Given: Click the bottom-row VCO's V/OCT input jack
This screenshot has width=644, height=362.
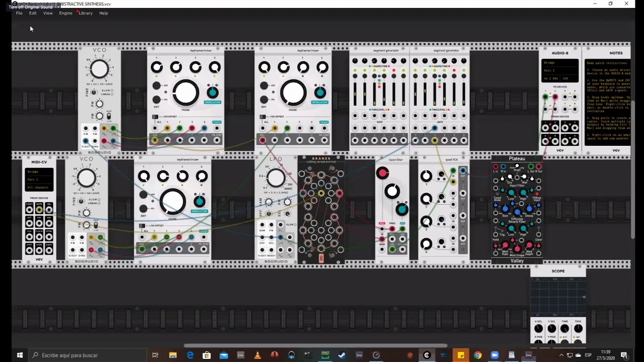Looking at the screenshot, I should (x=73, y=250).
